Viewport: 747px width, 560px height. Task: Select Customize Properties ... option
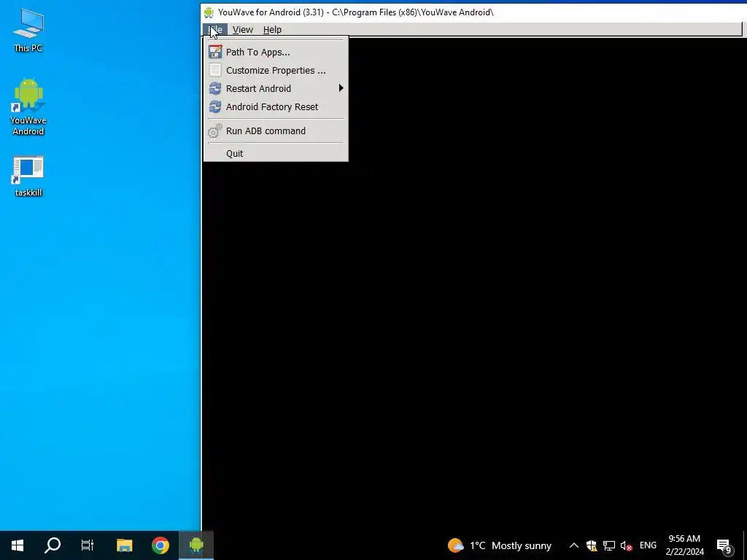[276, 71]
